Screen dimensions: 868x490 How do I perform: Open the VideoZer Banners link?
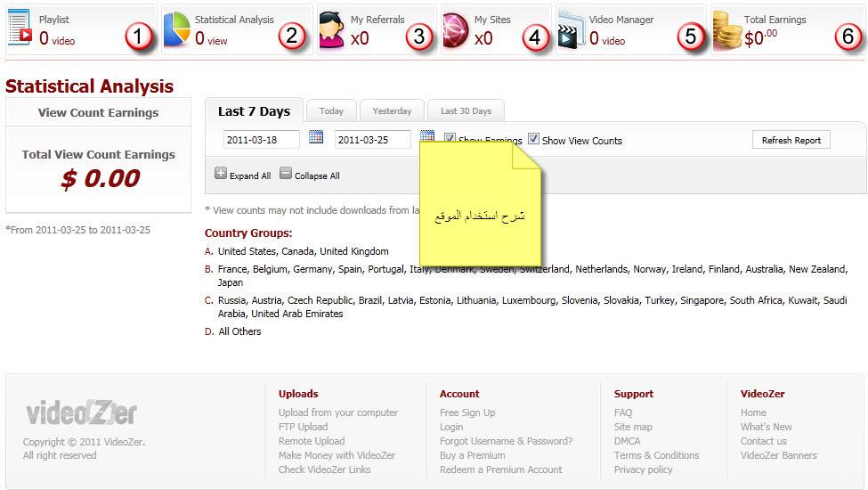point(778,455)
